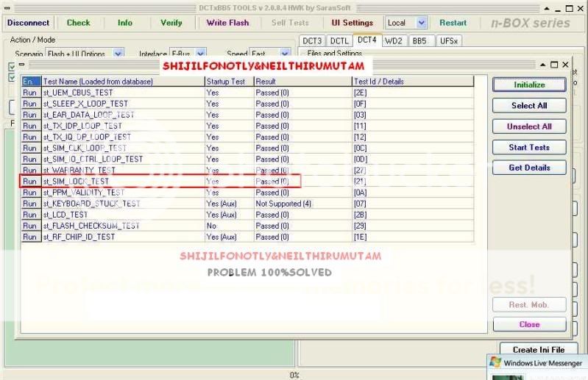Open UI Settings in toolbar
This screenshot has height=380, width=588.
(352, 23)
